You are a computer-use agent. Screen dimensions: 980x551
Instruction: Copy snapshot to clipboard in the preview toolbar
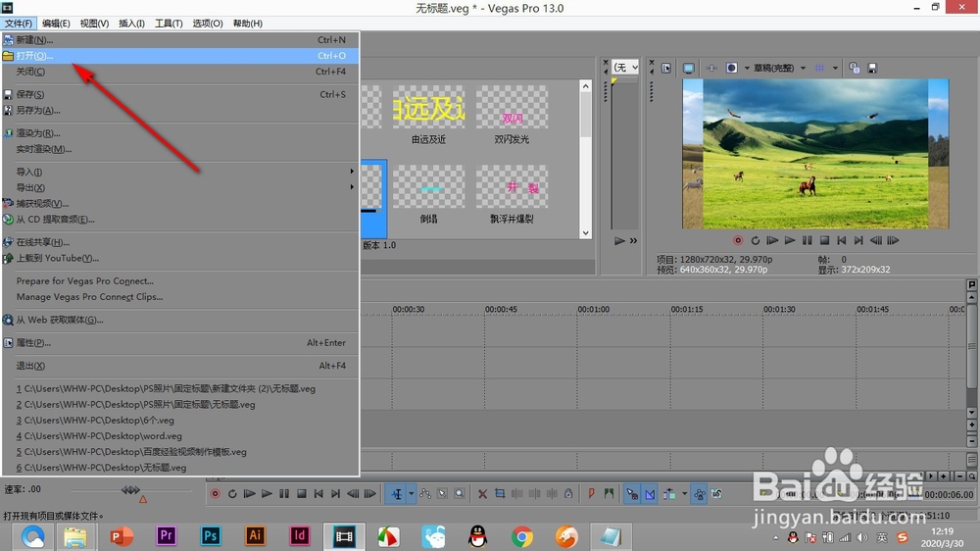(855, 69)
